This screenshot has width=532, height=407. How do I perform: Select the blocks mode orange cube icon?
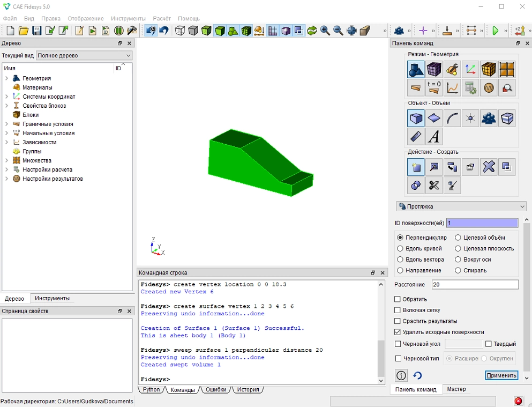(489, 70)
